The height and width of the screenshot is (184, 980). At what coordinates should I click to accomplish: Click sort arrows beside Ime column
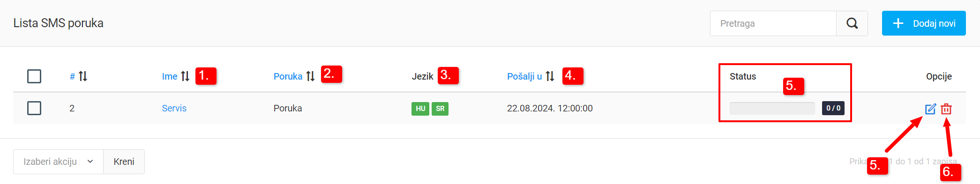point(185,76)
